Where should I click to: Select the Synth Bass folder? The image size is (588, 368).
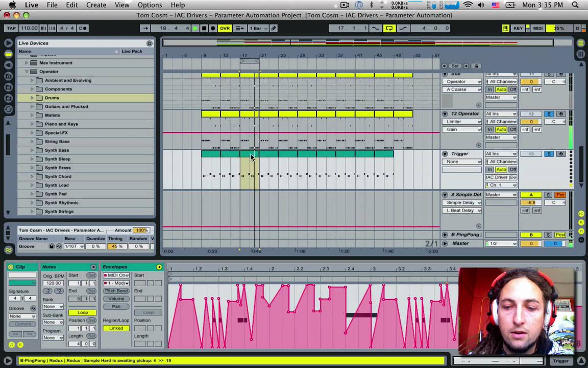[57, 150]
